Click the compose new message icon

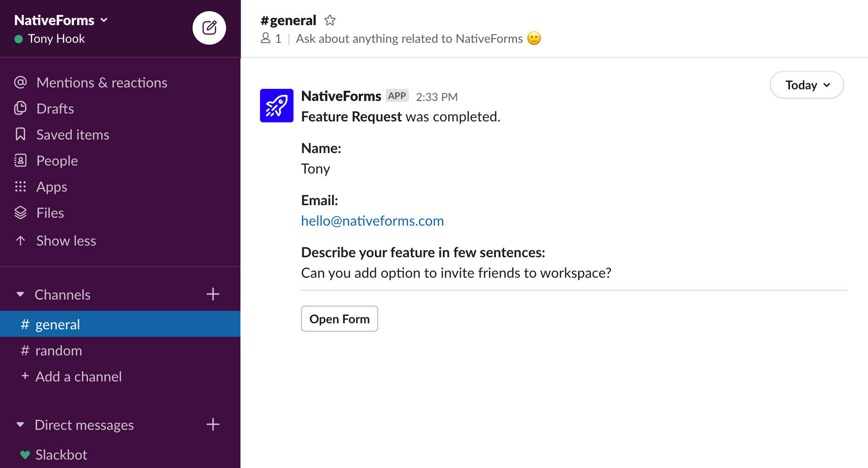[x=209, y=28]
